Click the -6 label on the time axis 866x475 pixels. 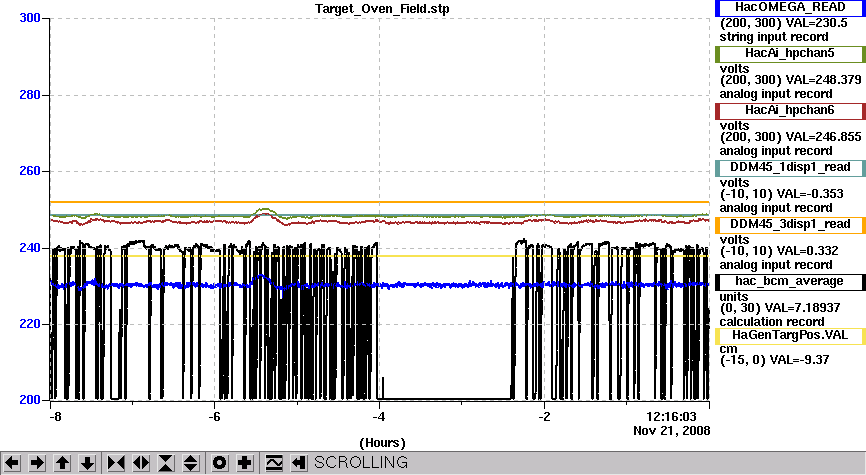tap(214, 416)
